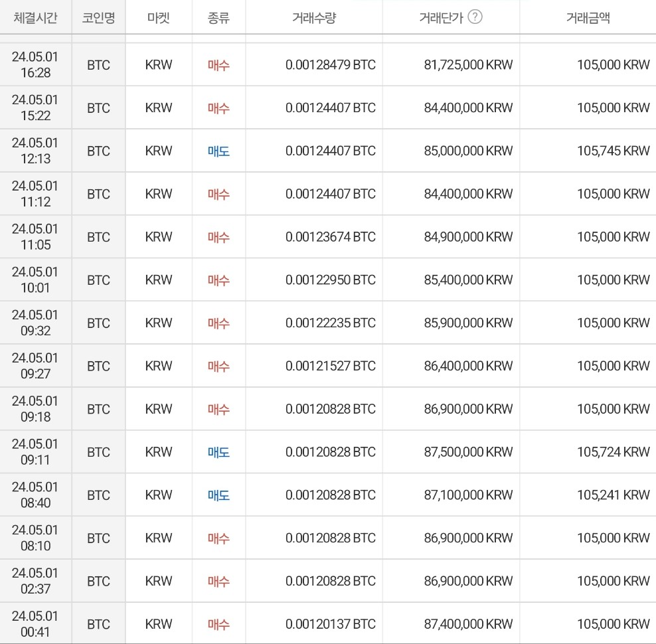The height and width of the screenshot is (644, 656).
Task: Select the 거래단가 header label
Action: click(442, 17)
